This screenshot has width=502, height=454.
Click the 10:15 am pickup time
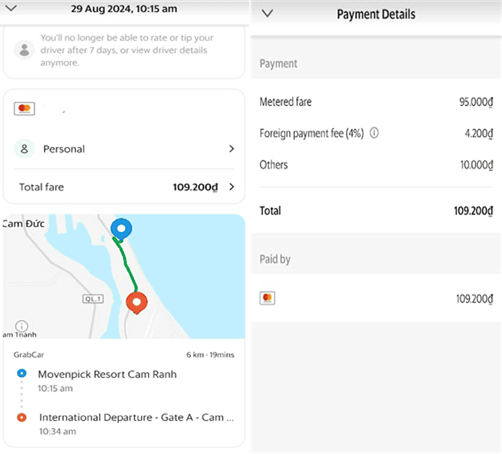55,388
